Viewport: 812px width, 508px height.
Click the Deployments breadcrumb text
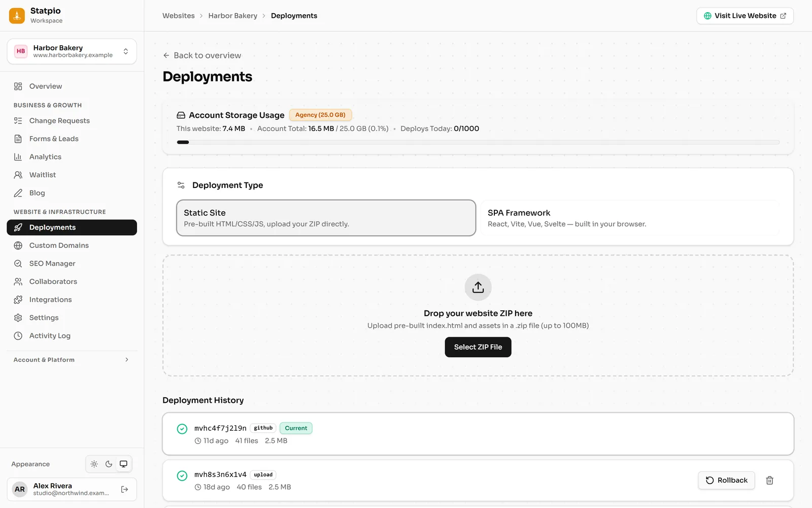click(x=294, y=16)
